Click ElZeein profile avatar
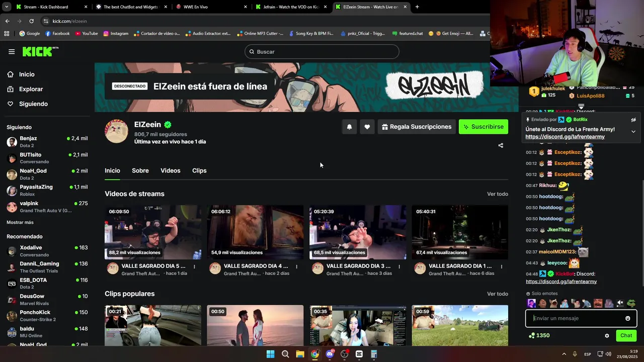 click(x=117, y=131)
